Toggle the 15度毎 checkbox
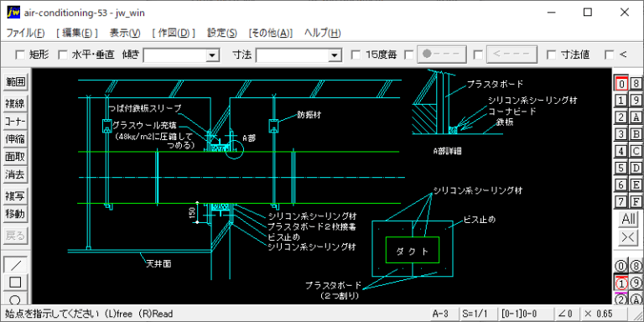 coord(356,55)
